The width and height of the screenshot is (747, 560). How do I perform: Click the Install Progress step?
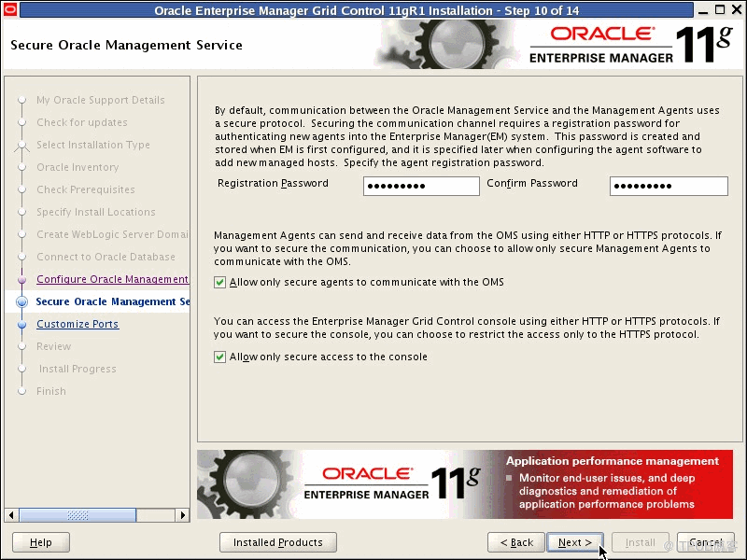(78, 369)
